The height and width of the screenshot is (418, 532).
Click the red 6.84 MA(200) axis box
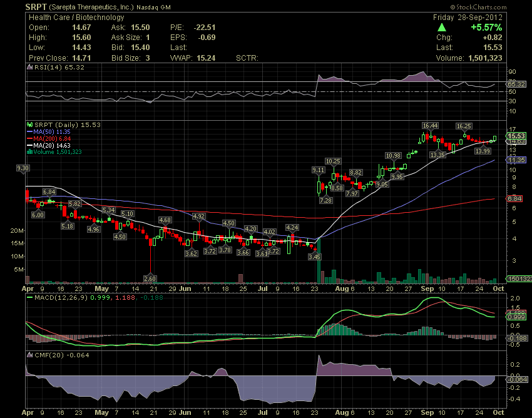514,199
